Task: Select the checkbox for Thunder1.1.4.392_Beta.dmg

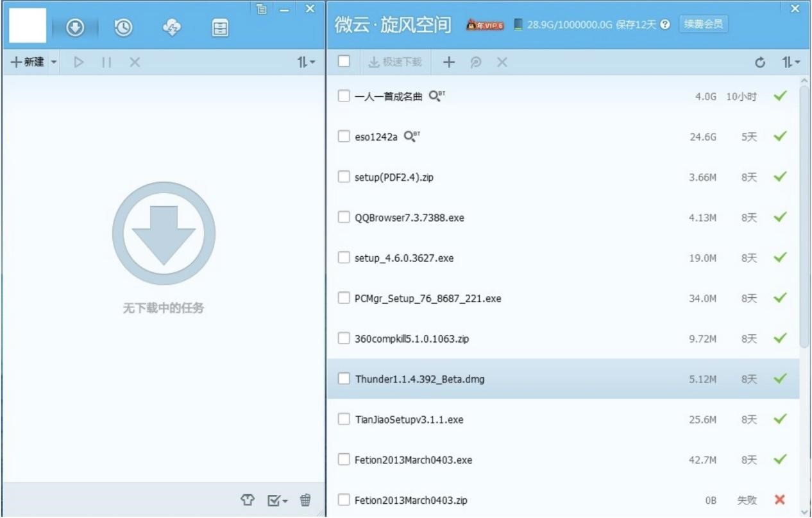Action: pyautogui.click(x=344, y=379)
